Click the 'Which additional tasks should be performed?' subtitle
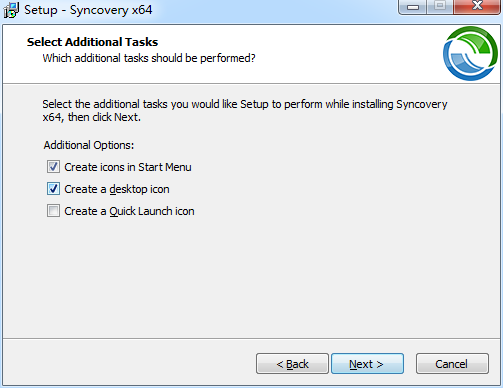Image resolution: width=503 pixels, height=388 pixels. pyautogui.click(x=149, y=58)
